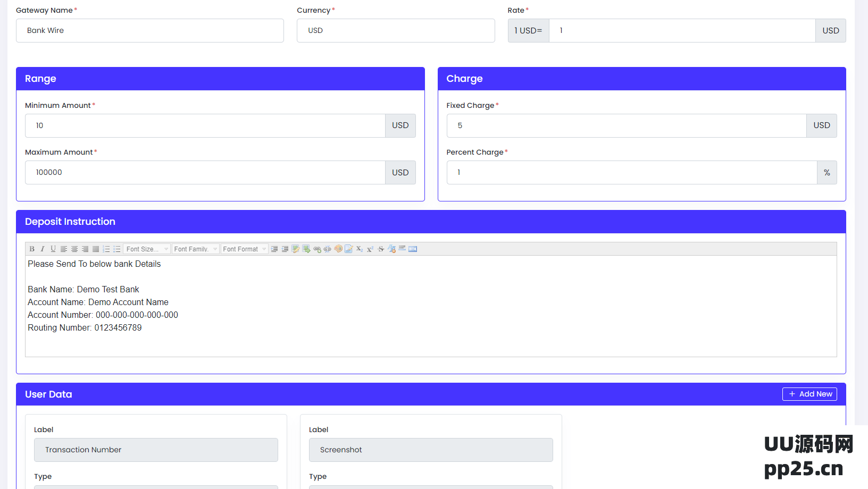Focus the Minimum Amount input
The height and width of the screenshot is (489, 868).
(x=205, y=126)
